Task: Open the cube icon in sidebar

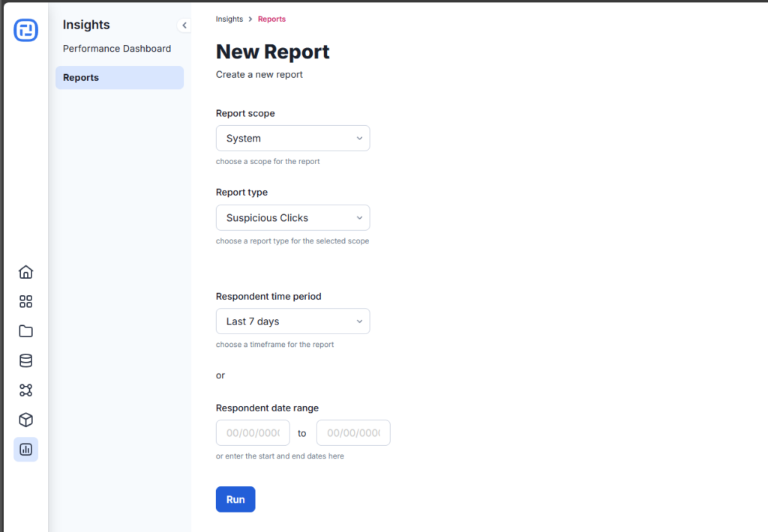Action: click(25, 420)
